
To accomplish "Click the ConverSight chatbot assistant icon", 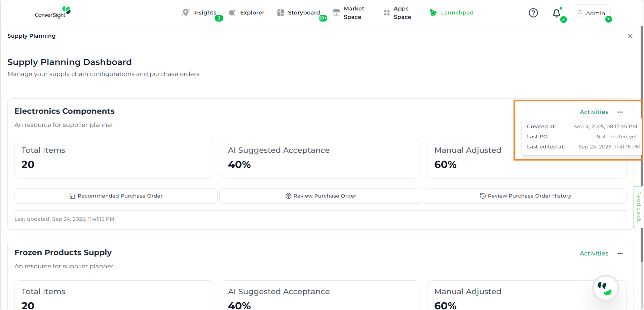I will coord(605,288).
